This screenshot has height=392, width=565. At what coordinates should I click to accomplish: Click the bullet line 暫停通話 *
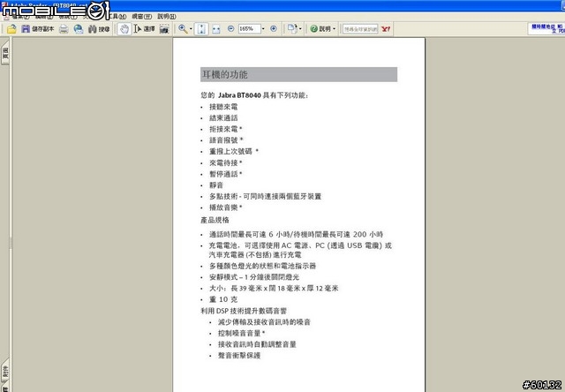[226, 174]
